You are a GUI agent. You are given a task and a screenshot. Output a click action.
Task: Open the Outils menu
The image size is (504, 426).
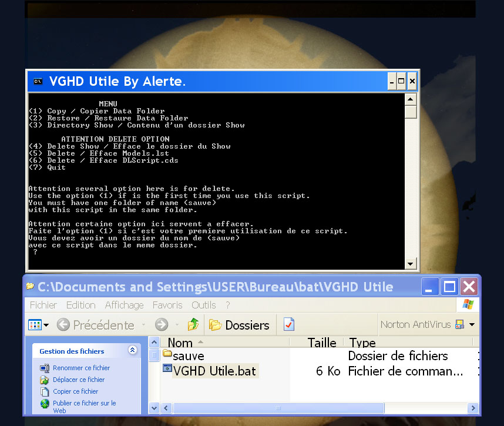tap(203, 305)
